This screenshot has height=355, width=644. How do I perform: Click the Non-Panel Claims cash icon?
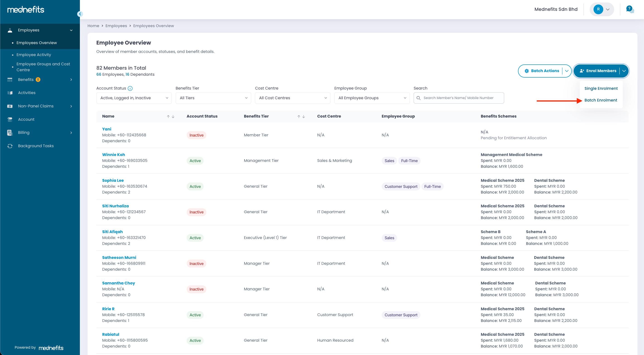(x=10, y=106)
